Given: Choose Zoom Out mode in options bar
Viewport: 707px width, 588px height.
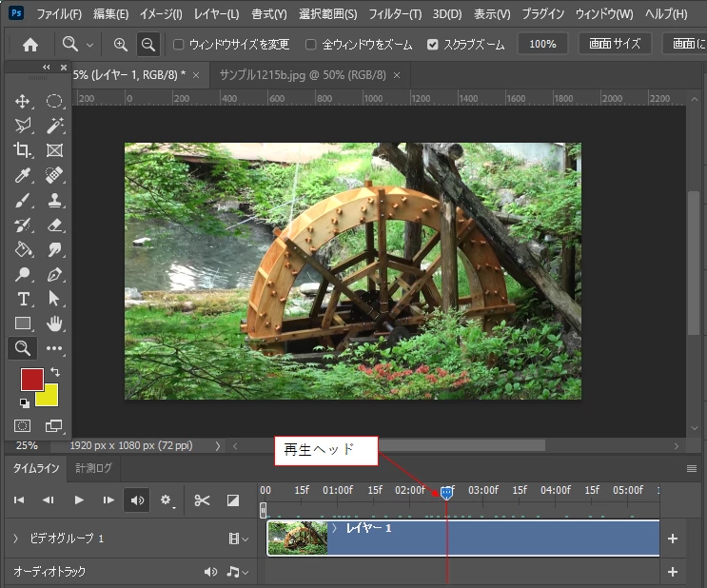Looking at the screenshot, I should [x=147, y=44].
